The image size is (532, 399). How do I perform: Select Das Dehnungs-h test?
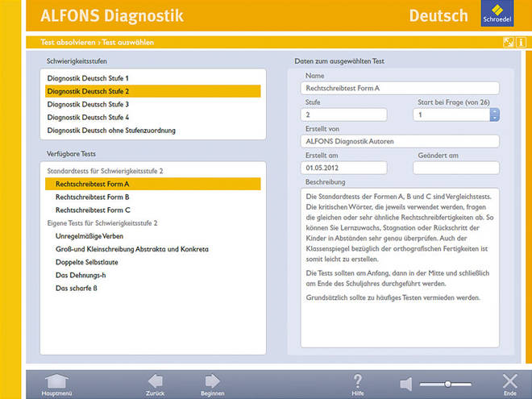(153, 275)
